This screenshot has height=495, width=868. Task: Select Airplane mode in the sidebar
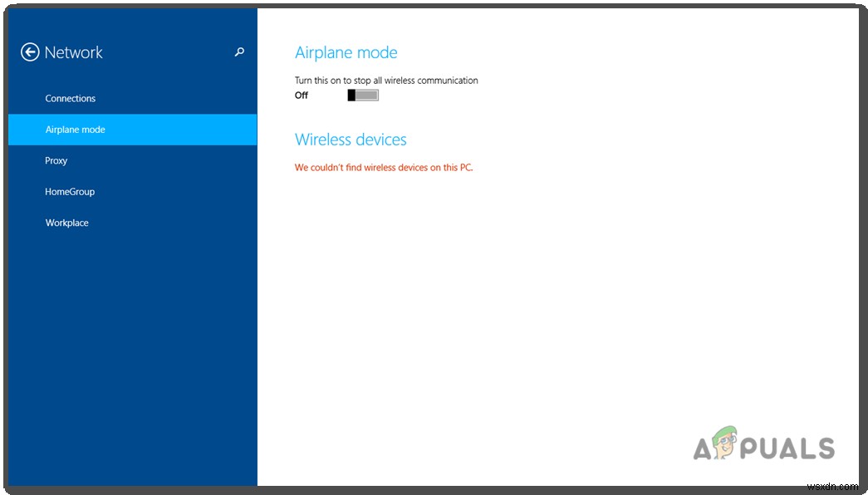pos(133,130)
